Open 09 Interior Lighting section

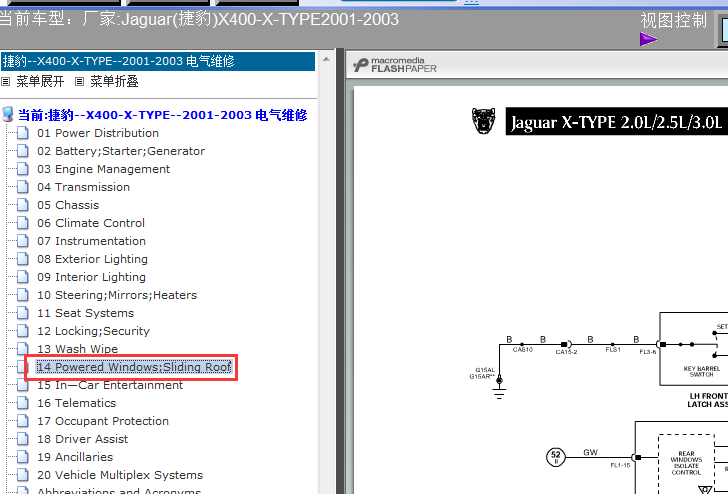pyautogui.click(x=91, y=277)
